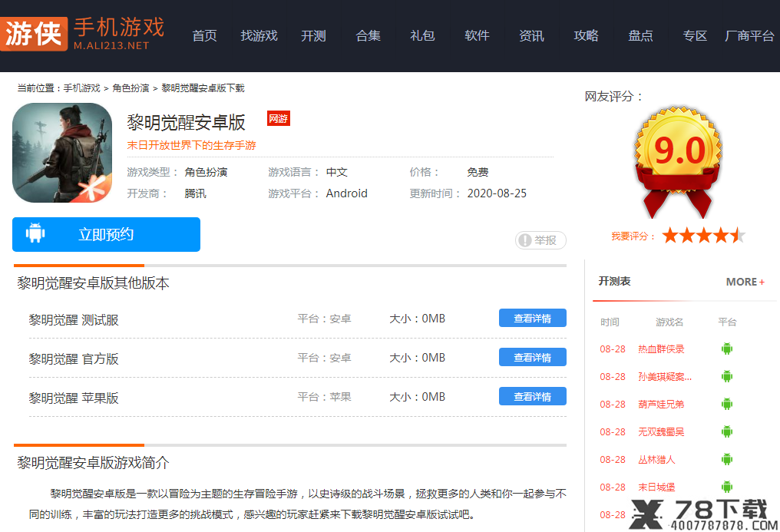Open the 孙美琪疑案 game link
Viewport: 780px width, 532px height.
(665, 377)
